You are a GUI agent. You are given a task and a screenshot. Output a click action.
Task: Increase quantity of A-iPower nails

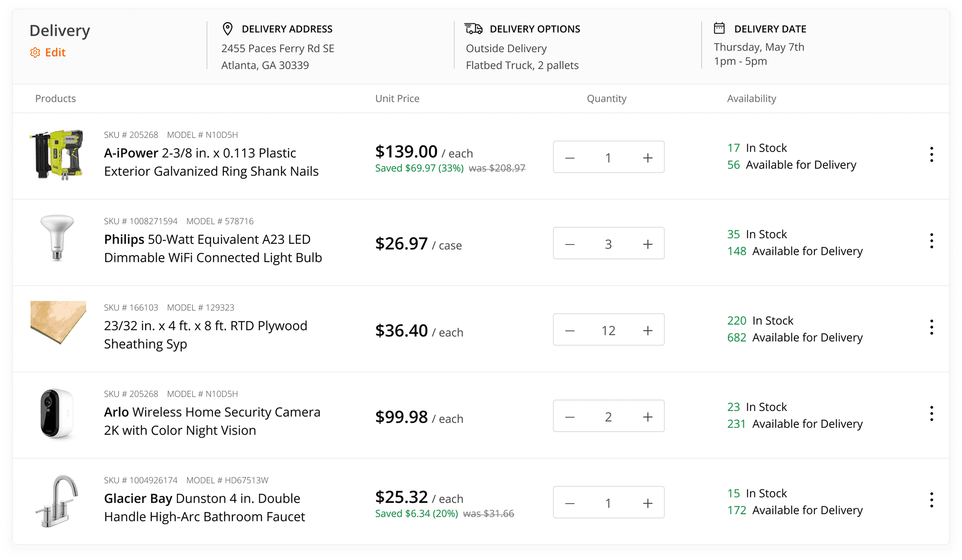coord(647,158)
